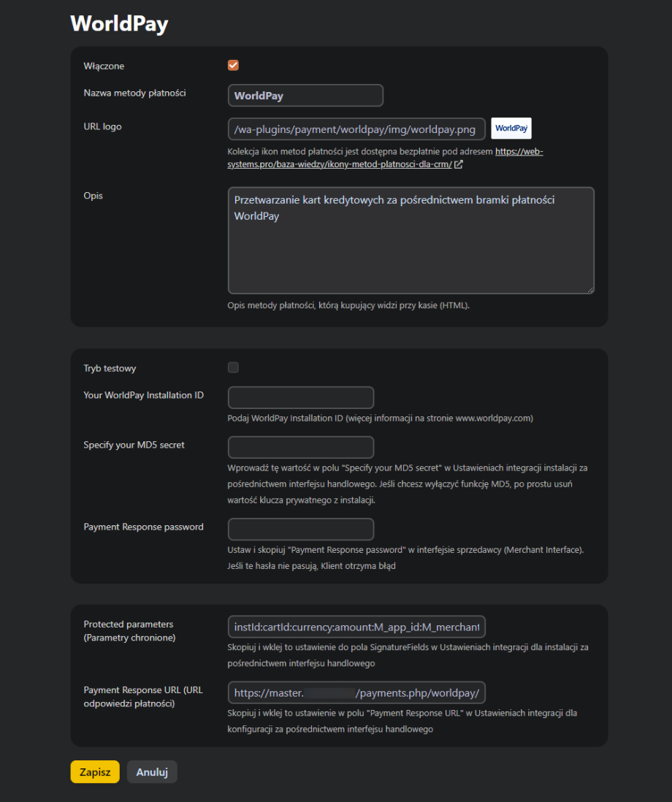Viewport: 672px width, 802px height.
Task: Click inside the Opis description textarea
Action: pyautogui.click(x=411, y=248)
